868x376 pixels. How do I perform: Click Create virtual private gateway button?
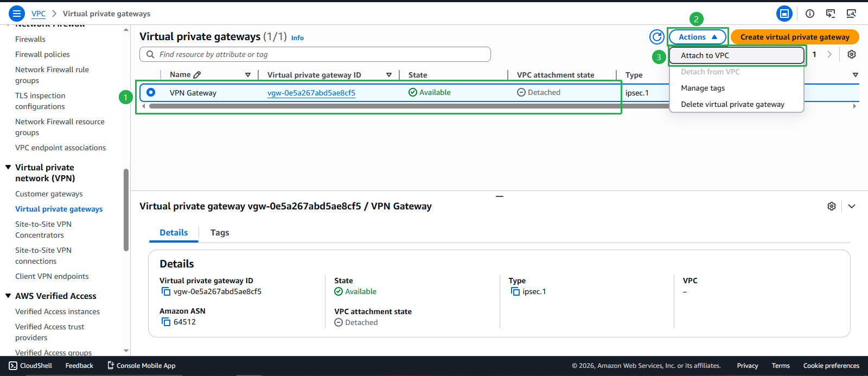pos(795,37)
